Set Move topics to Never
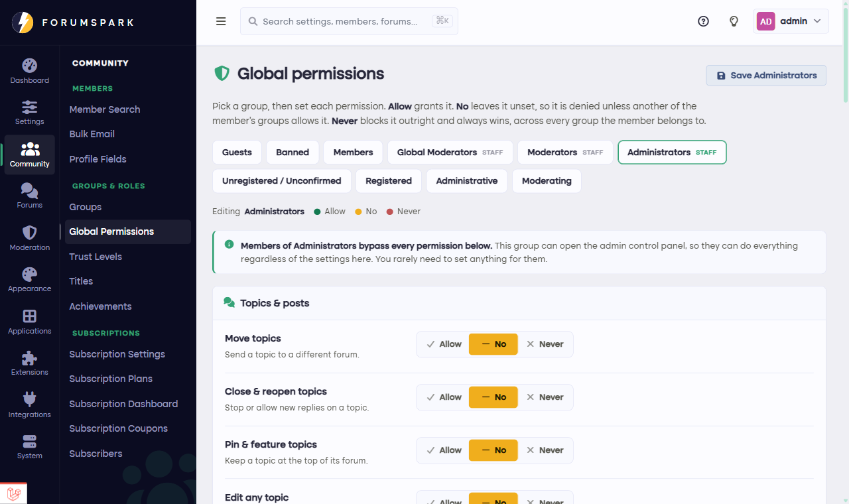 pyautogui.click(x=545, y=344)
